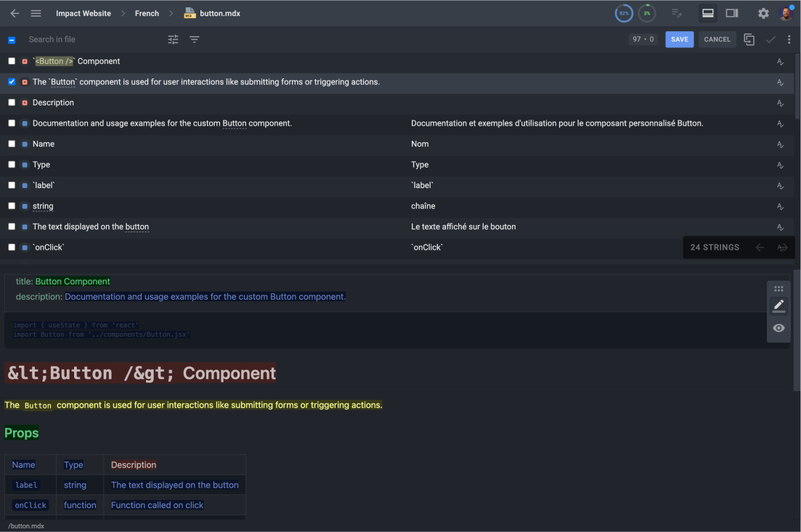Check the 'Description' string checkbox

[x=12, y=102]
